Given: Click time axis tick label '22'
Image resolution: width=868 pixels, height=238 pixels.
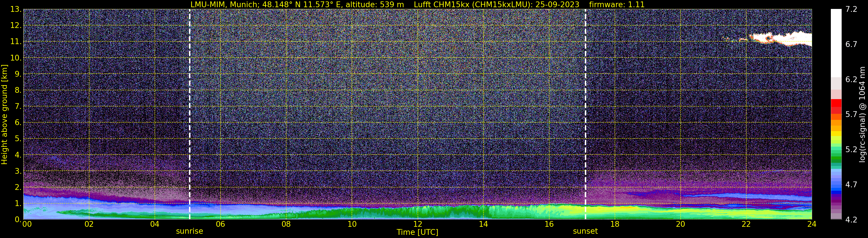Looking at the screenshot, I should pos(746,224).
